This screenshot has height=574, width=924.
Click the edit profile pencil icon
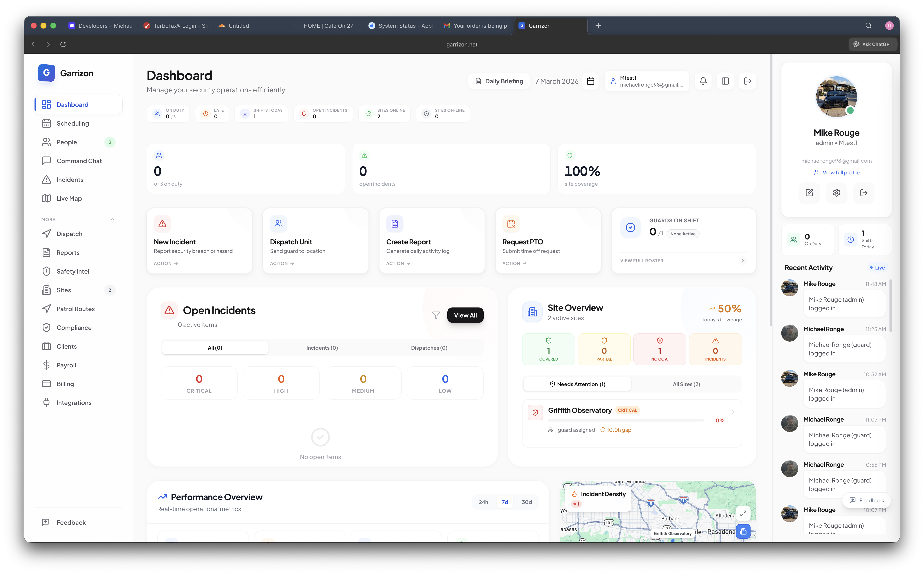(x=809, y=193)
